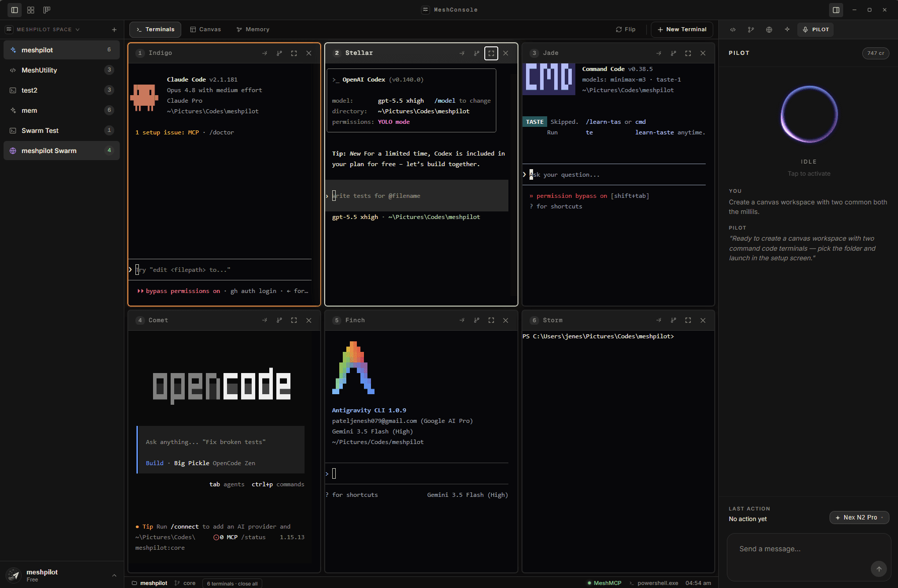Close the Stellar terminal

coord(506,53)
